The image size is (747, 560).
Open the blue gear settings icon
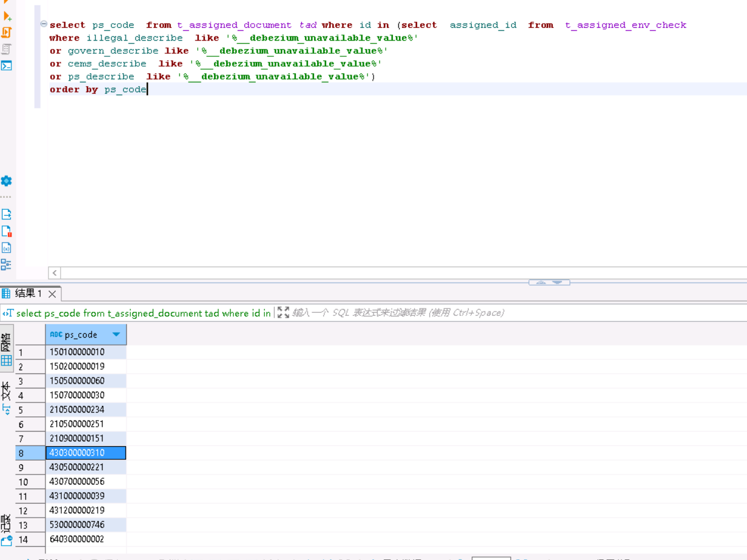(x=7, y=181)
